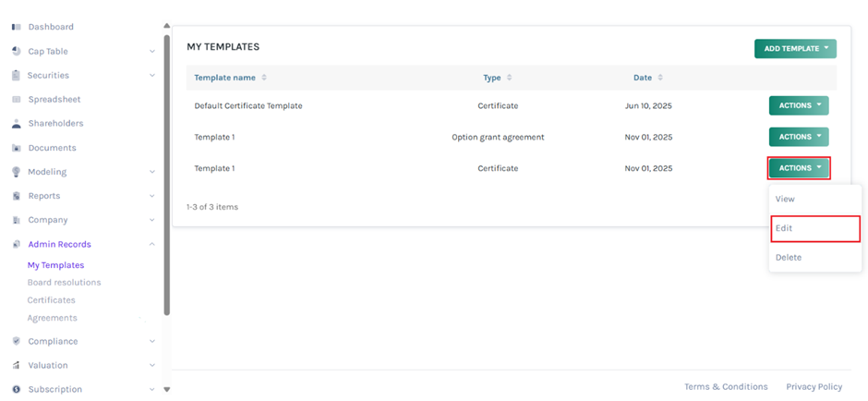Open the Terms & Conditions link
The height and width of the screenshot is (401, 868).
point(725,387)
